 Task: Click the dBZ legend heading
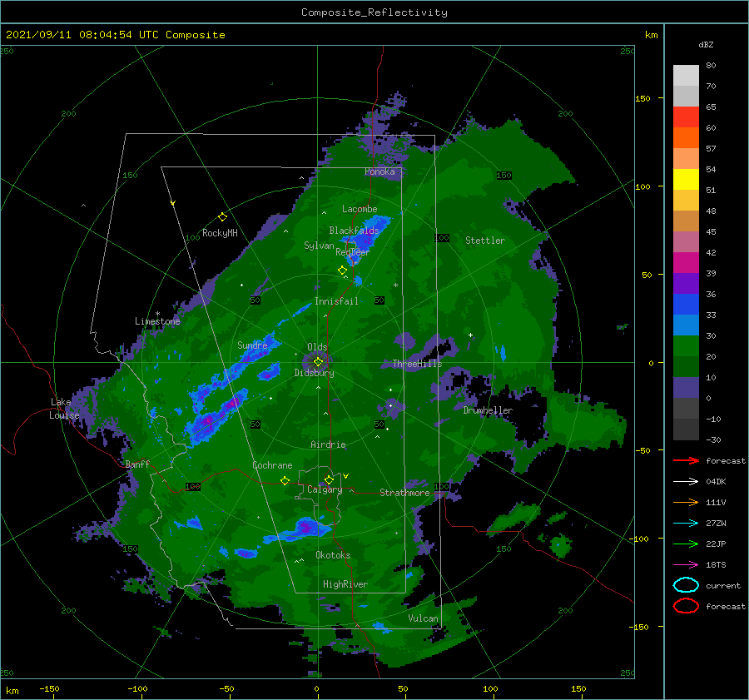click(706, 44)
